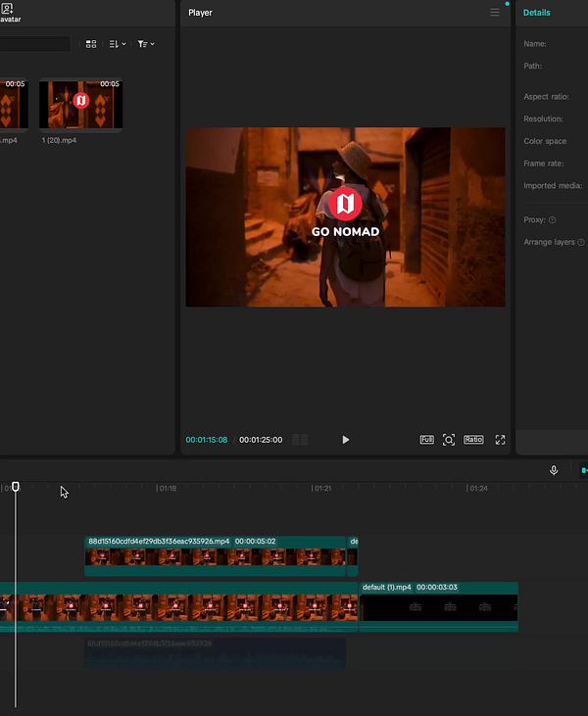
Task: Open the Player panel hamburger menu
Action: tap(494, 13)
